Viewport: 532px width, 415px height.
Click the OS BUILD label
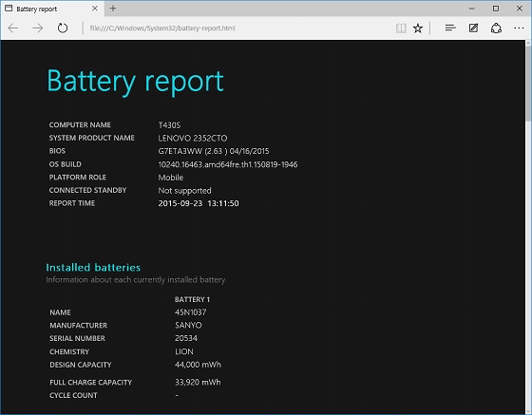point(66,164)
